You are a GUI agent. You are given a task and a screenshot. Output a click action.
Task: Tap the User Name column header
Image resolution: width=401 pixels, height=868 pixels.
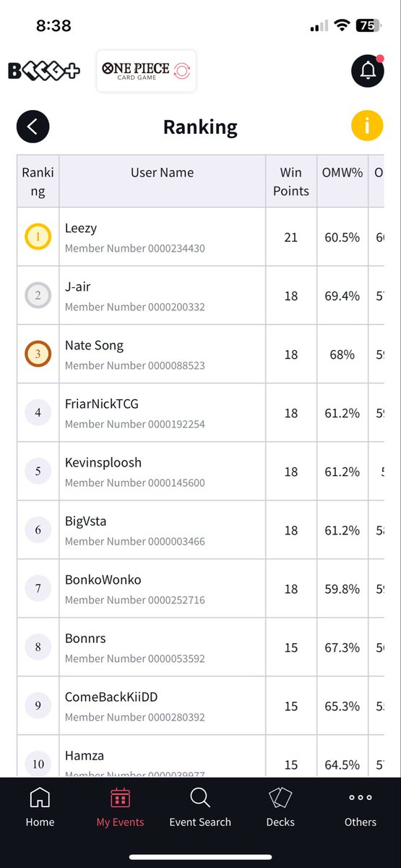pos(163,173)
